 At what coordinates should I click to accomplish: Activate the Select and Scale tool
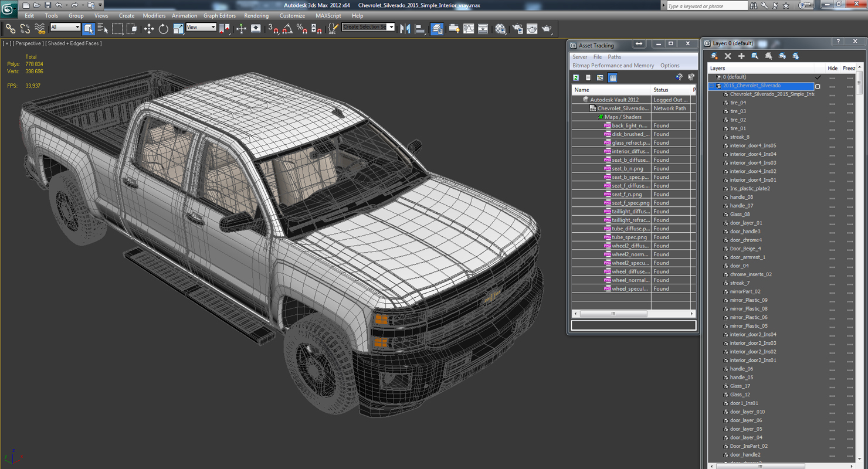click(x=178, y=28)
